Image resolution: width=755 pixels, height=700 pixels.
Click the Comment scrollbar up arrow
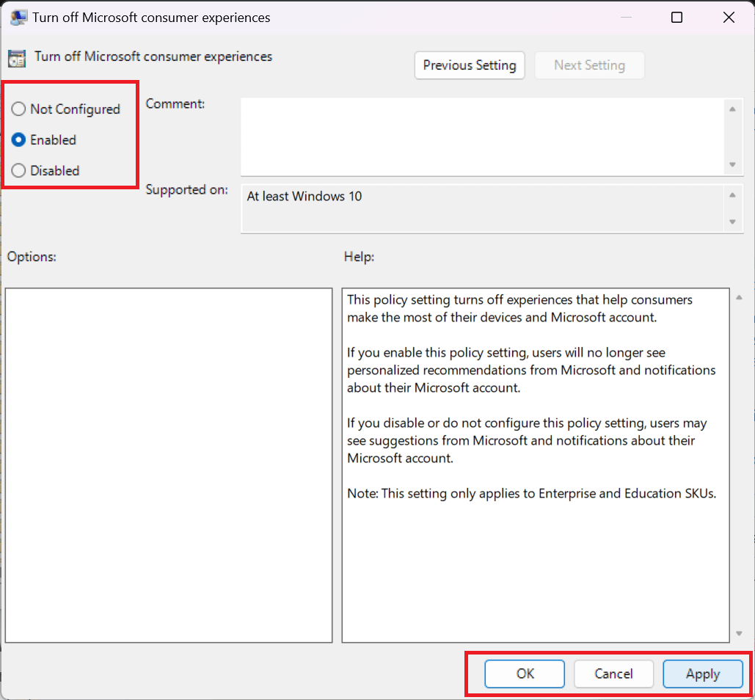pyautogui.click(x=733, y=109)
